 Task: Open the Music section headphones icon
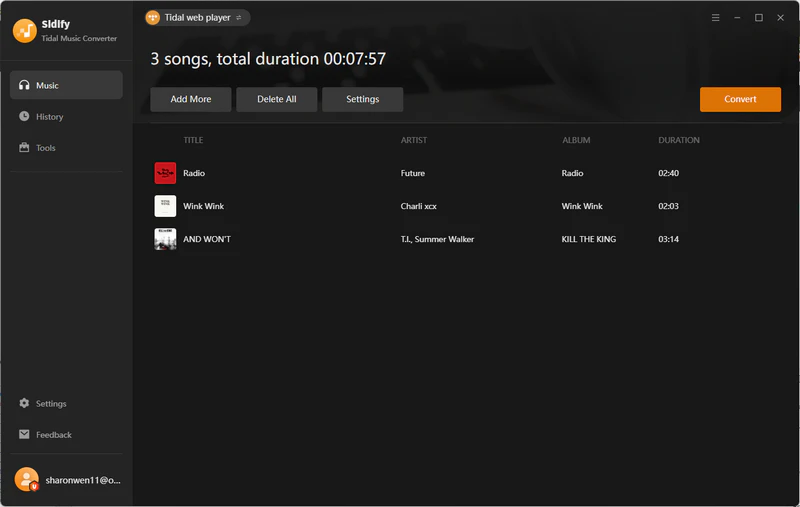click(x=24, y=85)
